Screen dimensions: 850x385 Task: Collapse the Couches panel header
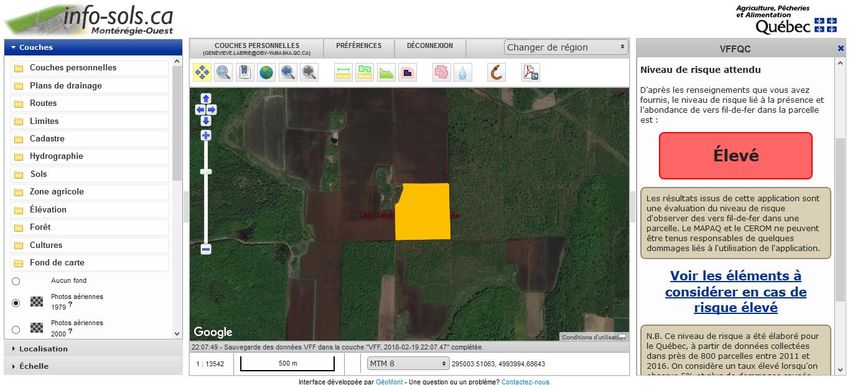point(93,47)
